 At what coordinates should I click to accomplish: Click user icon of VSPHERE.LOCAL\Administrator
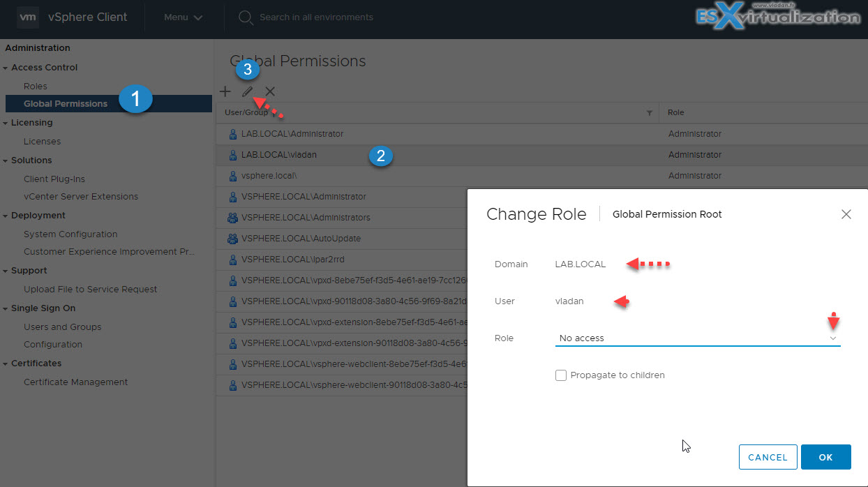pyautogui.click(x=233, y=196)
